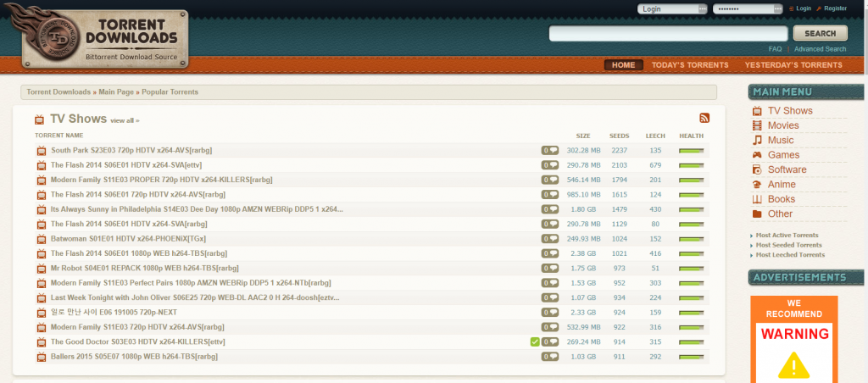Click the TV Shows icon in Main Menu
The width and height of the screenshot is (868, 383).
click(x=757, y=111)
